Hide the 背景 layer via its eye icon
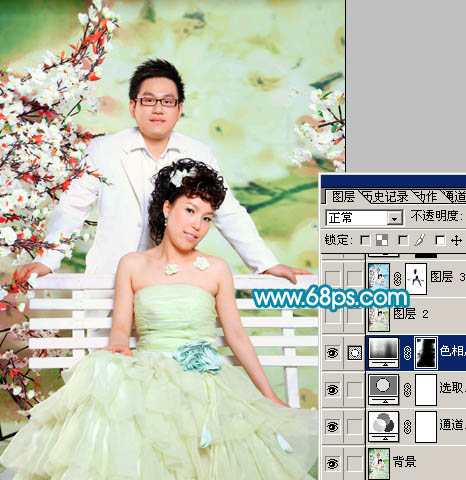The height and width of the screenshot is (480, 466). click(332, 463)
